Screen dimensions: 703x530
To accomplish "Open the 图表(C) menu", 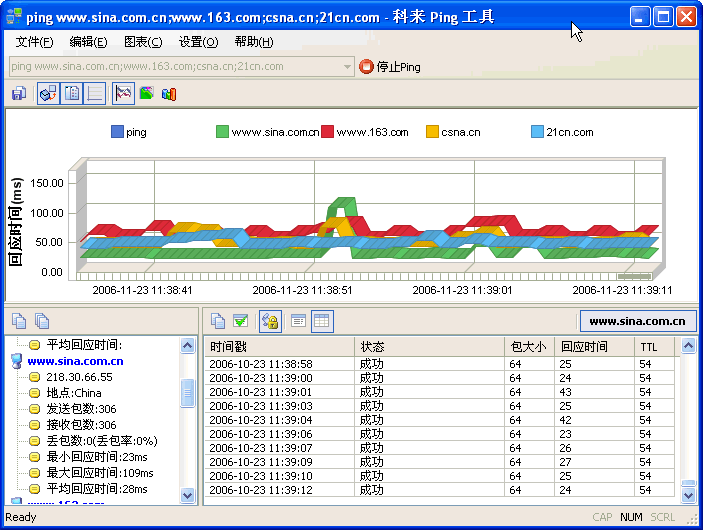I will [142, 41].
